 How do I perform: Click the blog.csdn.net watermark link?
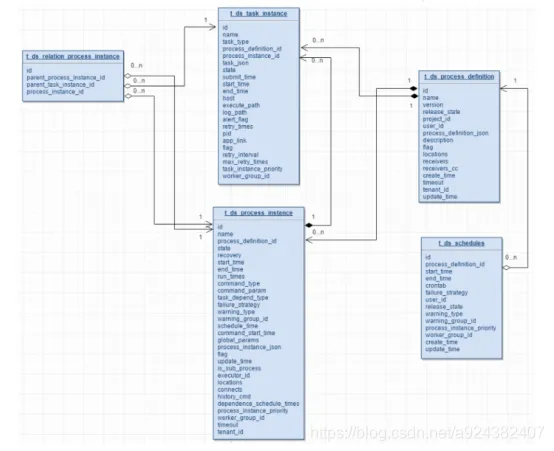coord(427,433)
